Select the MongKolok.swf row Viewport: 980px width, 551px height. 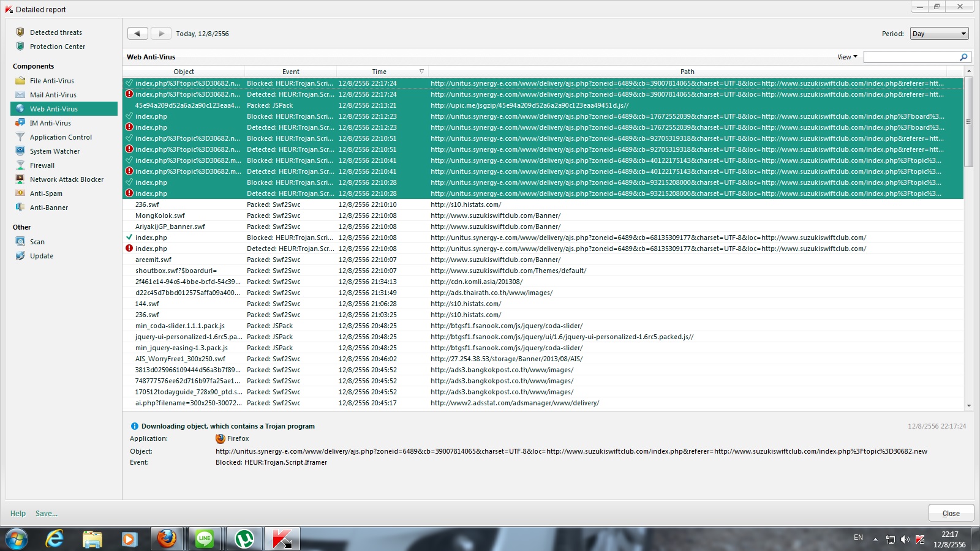(x=543, y=216)
